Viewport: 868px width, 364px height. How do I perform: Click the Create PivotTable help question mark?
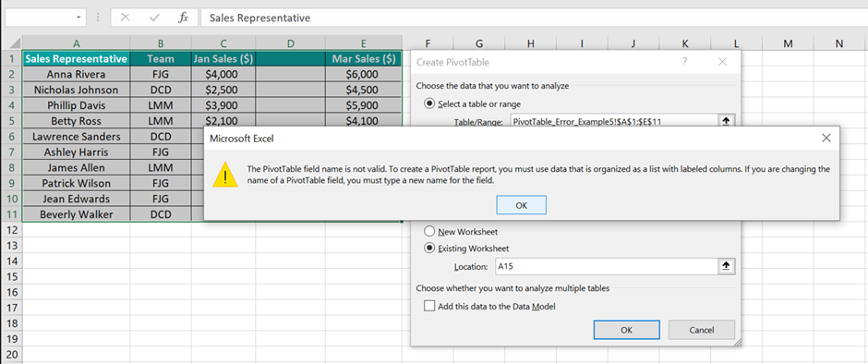[685, 62]
